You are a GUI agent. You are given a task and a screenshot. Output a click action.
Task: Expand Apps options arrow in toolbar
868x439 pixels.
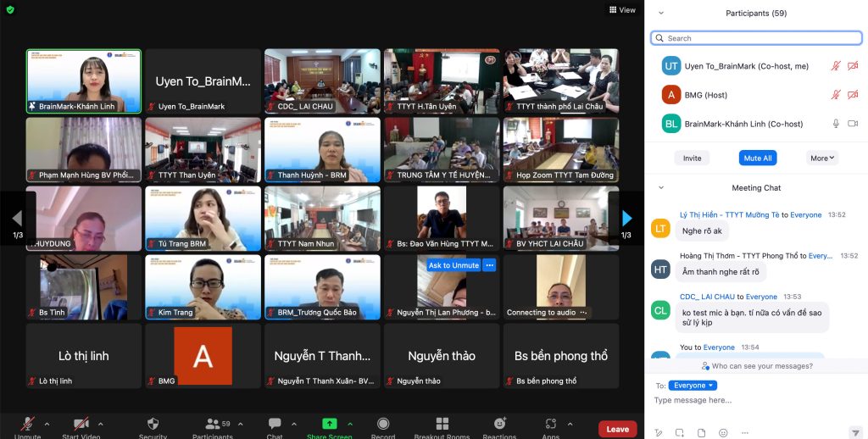(569, 424)
